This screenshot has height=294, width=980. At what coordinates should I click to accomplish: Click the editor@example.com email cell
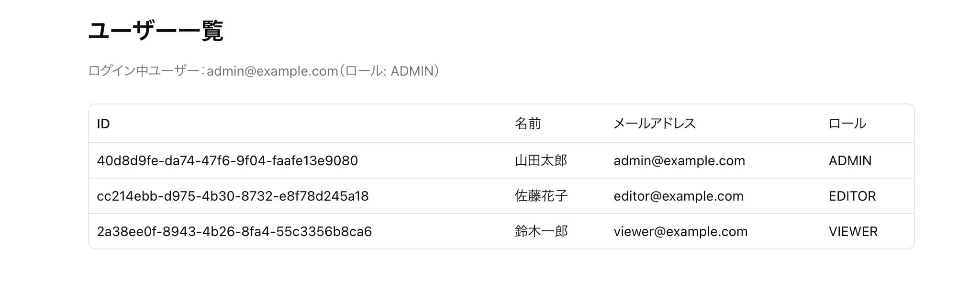(x=679, y=196)
